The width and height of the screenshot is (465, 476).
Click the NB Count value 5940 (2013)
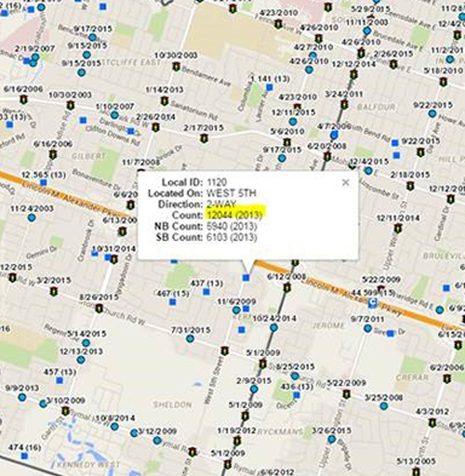click(232, 226)
